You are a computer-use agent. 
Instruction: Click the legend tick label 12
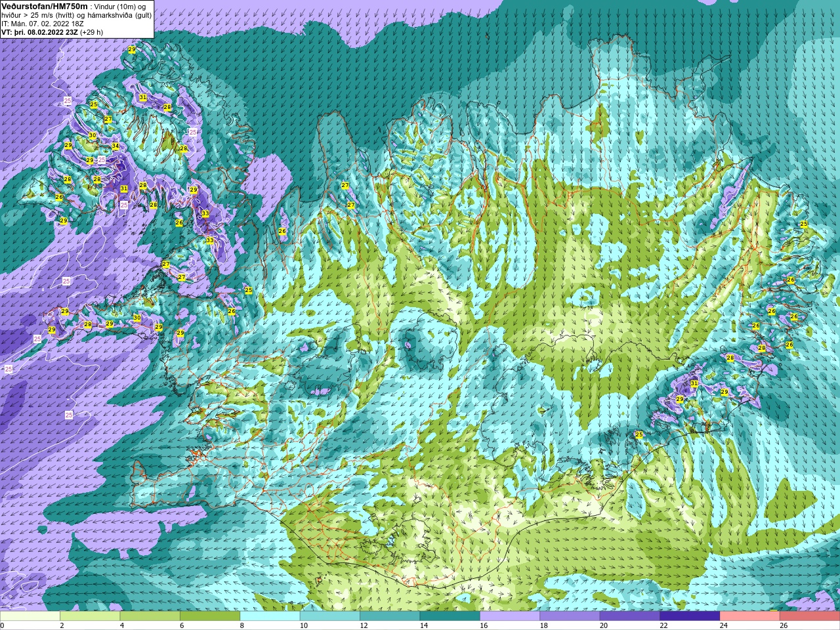364,625
